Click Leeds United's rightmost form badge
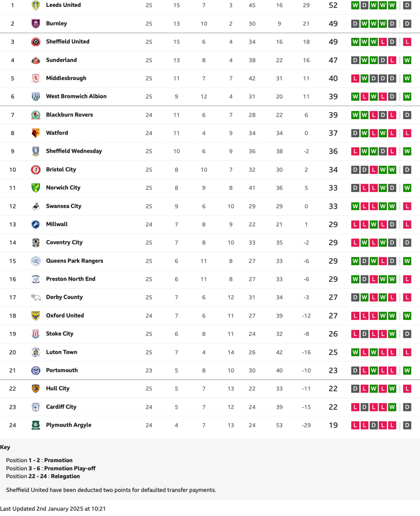 click(407, 6)
